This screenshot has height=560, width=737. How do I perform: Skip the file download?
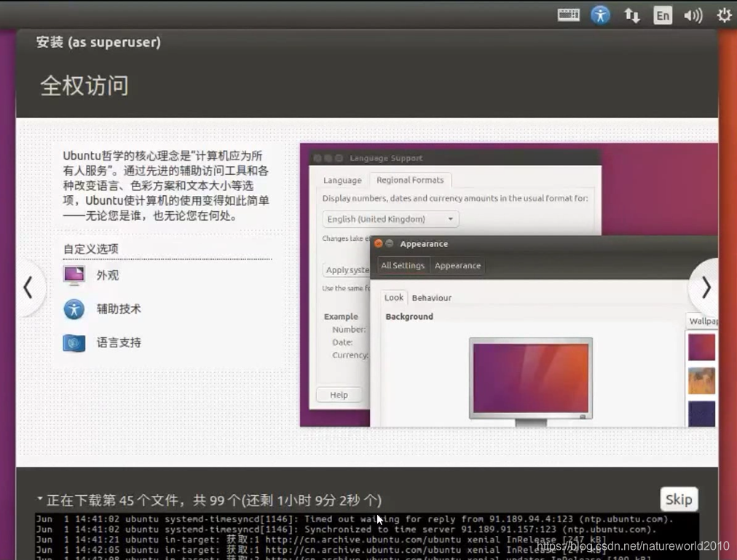(x=679, y=499)
